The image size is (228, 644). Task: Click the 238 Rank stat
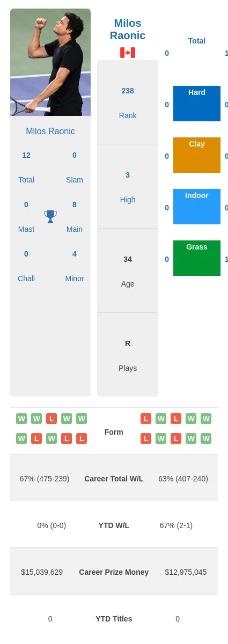128,91
